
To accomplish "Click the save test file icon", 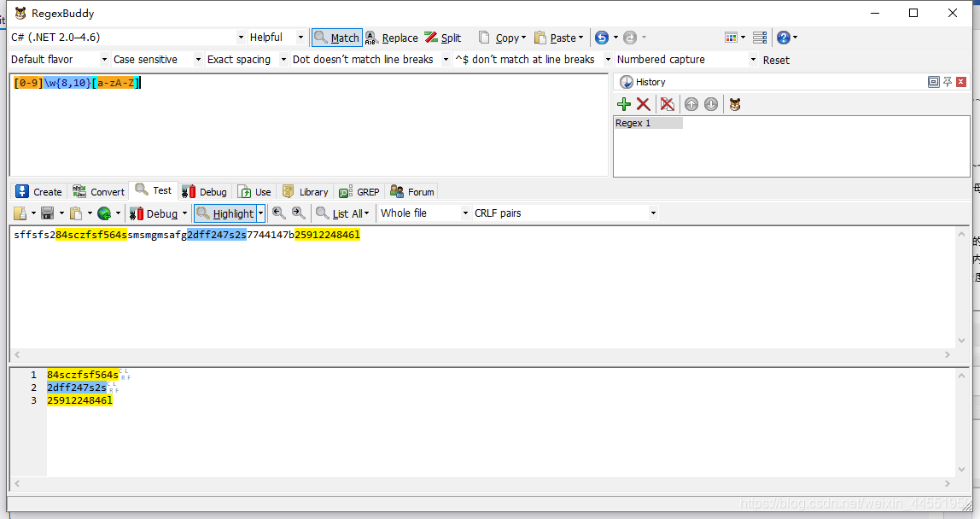I will pyautogui.click(x=48, y=213).
